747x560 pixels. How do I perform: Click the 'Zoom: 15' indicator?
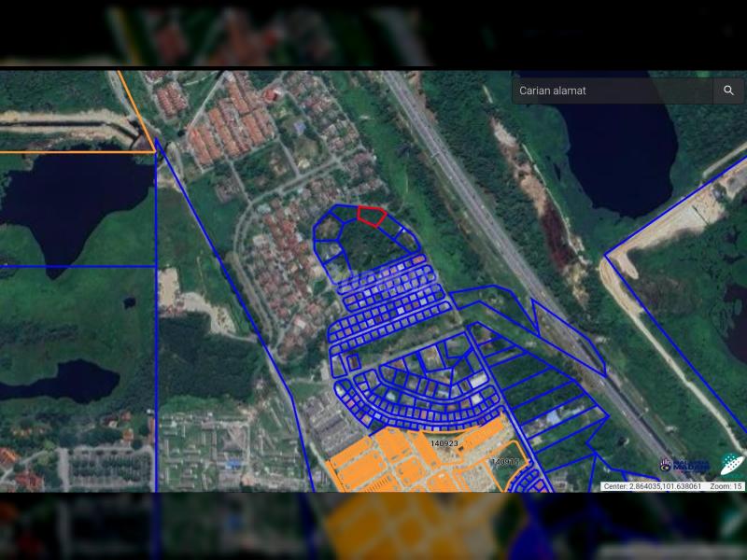726,486
